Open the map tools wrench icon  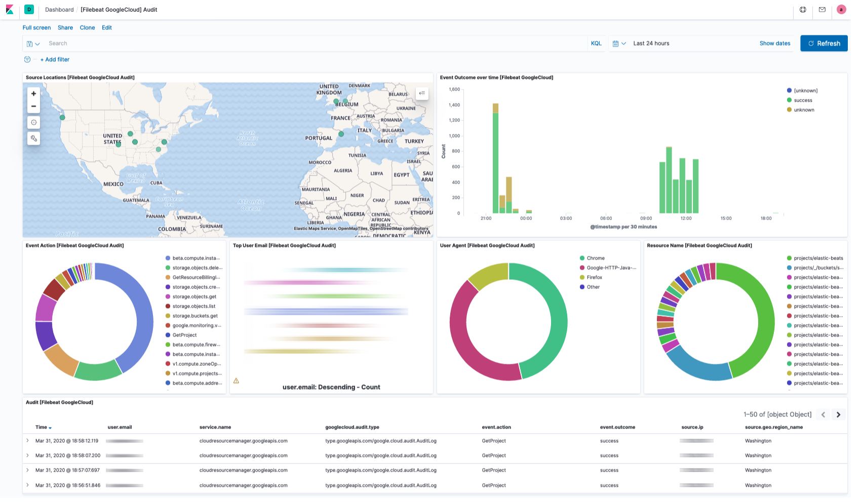coord(33,138)
